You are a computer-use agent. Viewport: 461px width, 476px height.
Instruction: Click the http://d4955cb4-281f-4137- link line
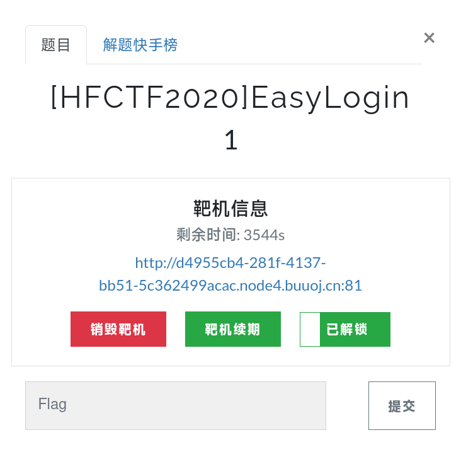pyautogui.click(x=230, y=263)
